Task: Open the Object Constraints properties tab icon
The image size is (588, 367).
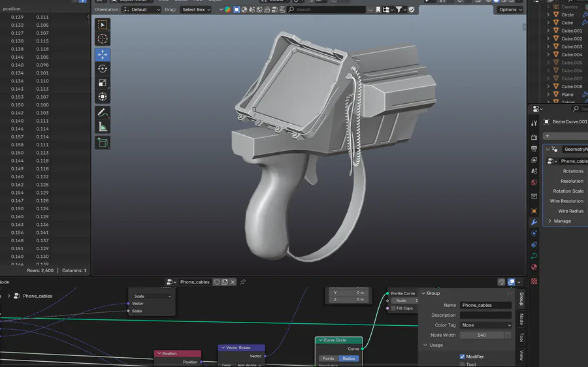Action: (534, 245)
